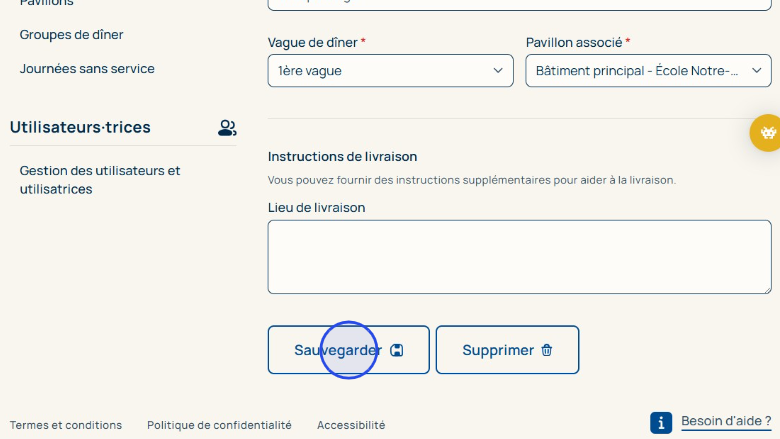Click the blue info icon in footer
Image resolution: width=780 pixels, height=439 pixels.
[661, 422]
